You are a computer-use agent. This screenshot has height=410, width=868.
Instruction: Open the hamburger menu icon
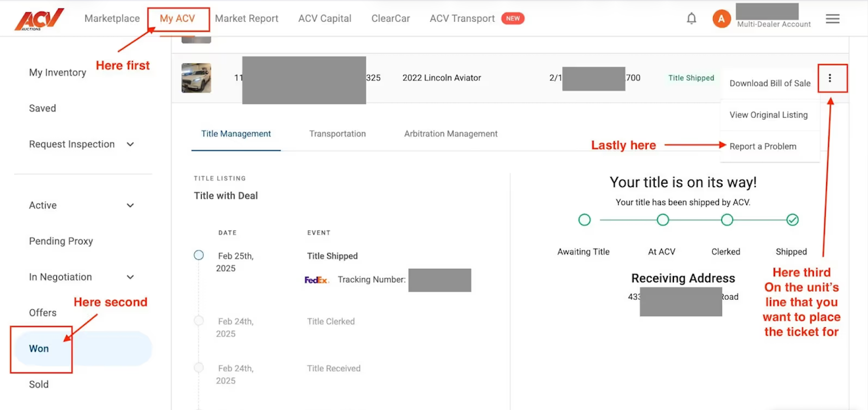[832, 19]
